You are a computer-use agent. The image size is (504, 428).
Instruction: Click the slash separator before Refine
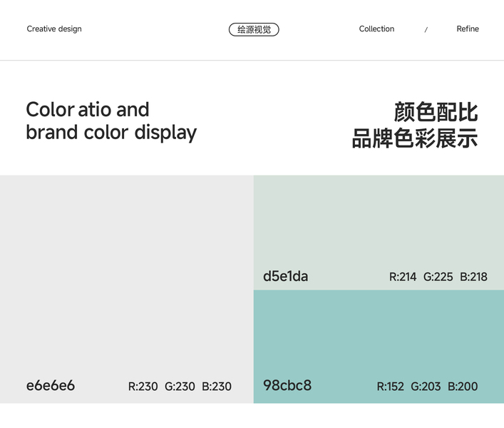tap(426, 30)
